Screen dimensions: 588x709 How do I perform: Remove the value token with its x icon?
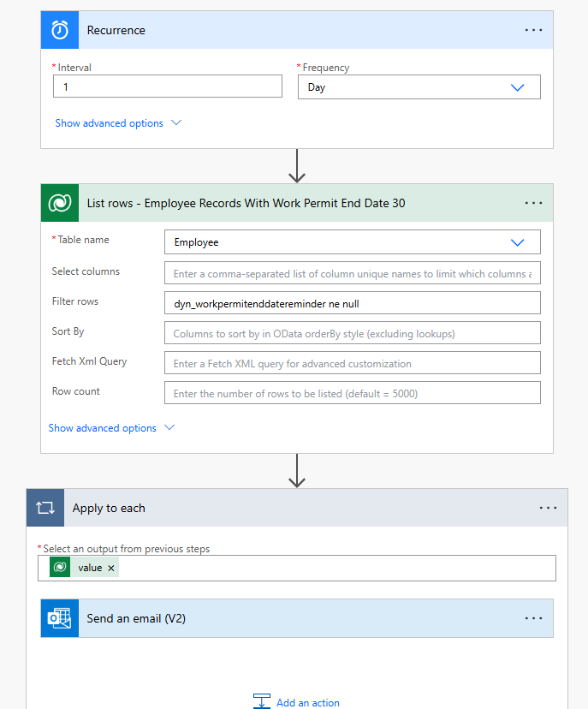click(111, 567)
